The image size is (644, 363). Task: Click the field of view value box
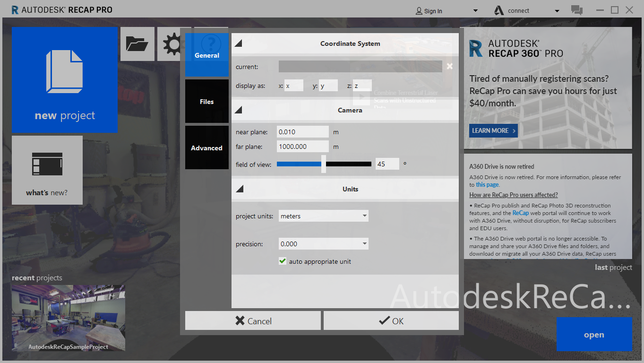(387, 164)
